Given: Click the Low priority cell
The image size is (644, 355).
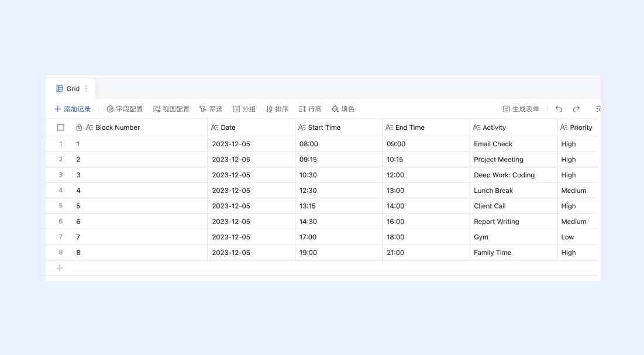Looking at the screenshot, I should click(577, 237).
